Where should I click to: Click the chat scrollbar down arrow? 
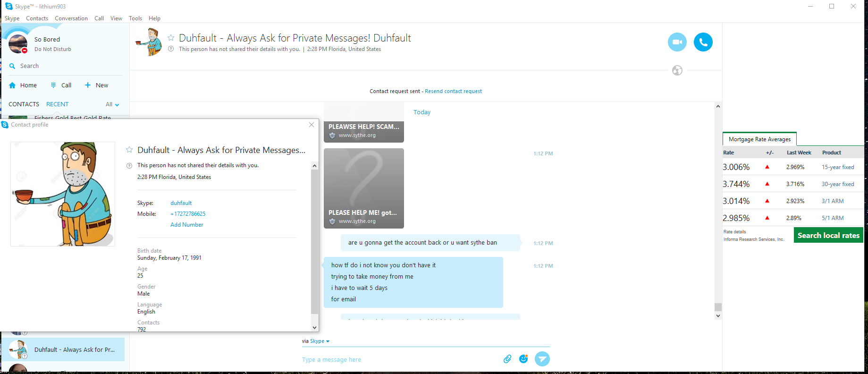click(718, 316)
